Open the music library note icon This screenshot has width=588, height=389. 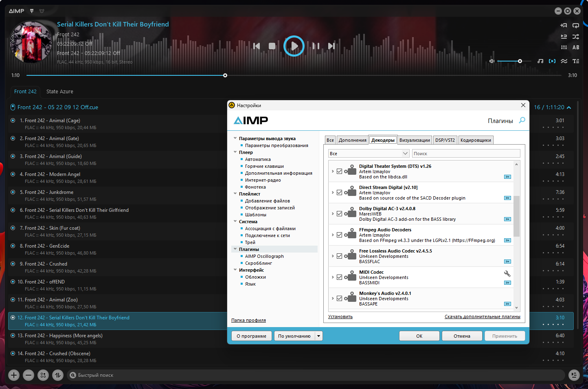pos(540,61)
